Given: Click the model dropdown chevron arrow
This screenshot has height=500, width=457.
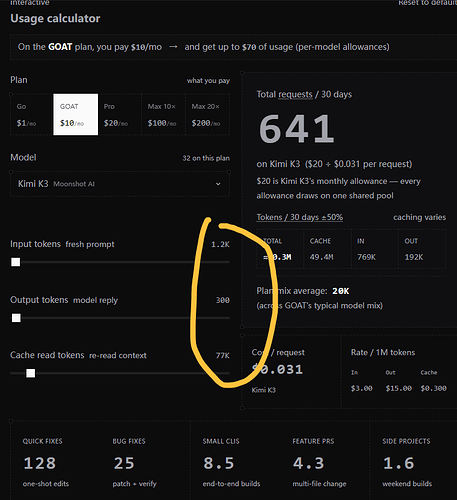Looking at the screenshot, I should tap(218, 184).
